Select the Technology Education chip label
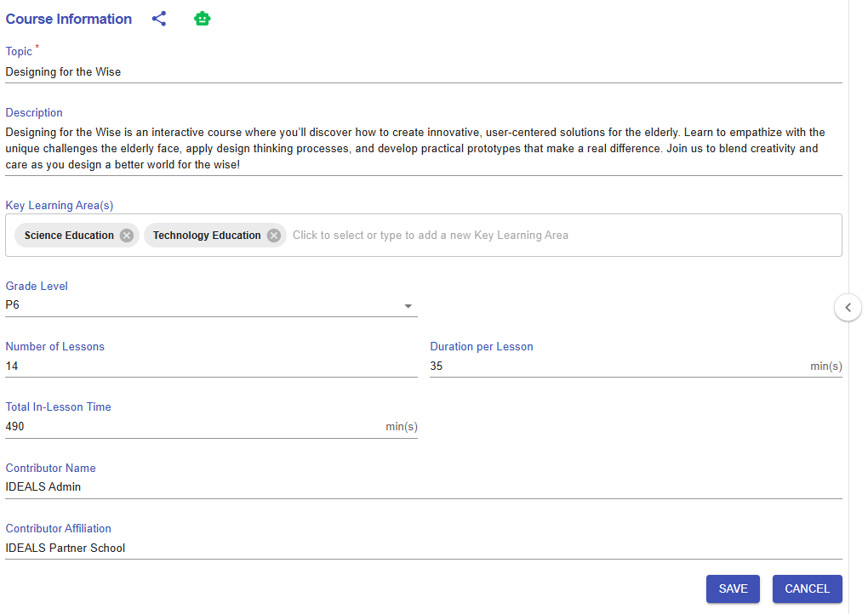Screen dimensions: 868x614 [207, 236]
